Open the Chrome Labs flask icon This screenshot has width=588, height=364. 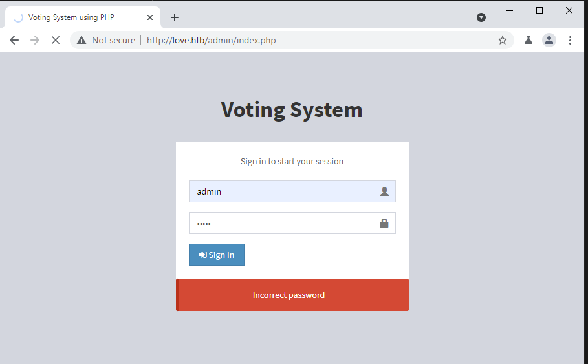[528, 40]
